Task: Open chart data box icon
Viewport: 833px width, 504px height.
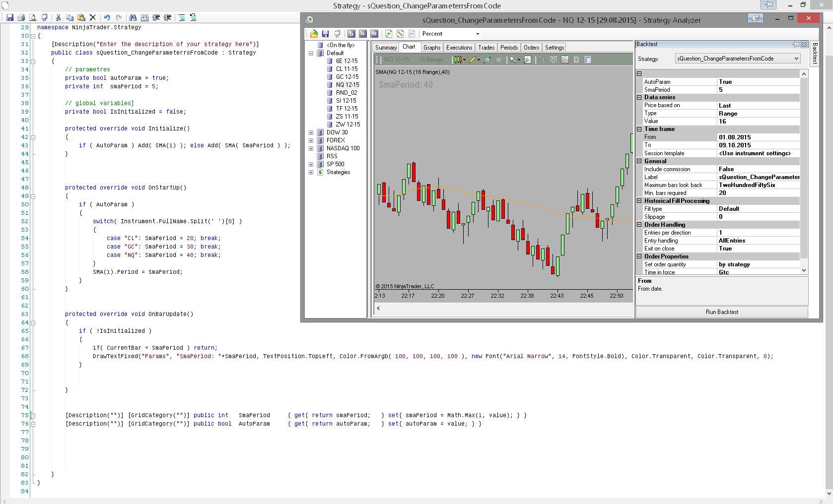Action: [x=588, y=60]
